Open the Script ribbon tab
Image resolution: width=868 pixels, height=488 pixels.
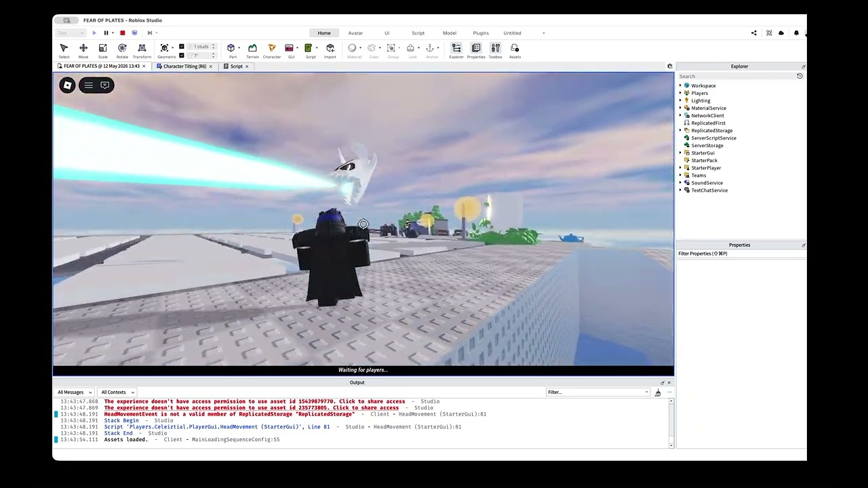(418, 33)
